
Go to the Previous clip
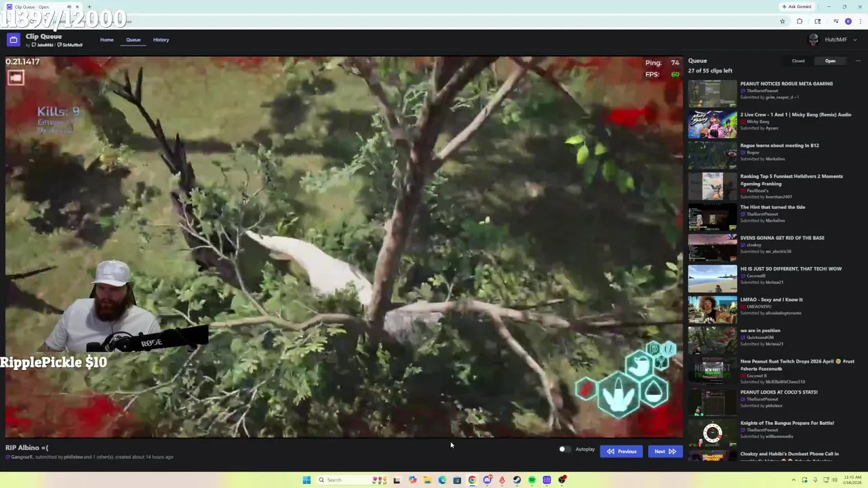click(x=621, y=451)
